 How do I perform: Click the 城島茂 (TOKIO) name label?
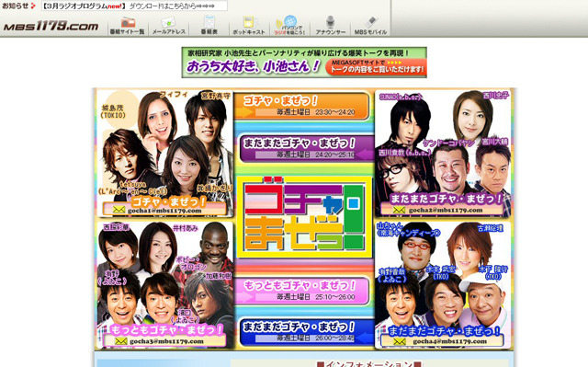[x=112, y=111]
